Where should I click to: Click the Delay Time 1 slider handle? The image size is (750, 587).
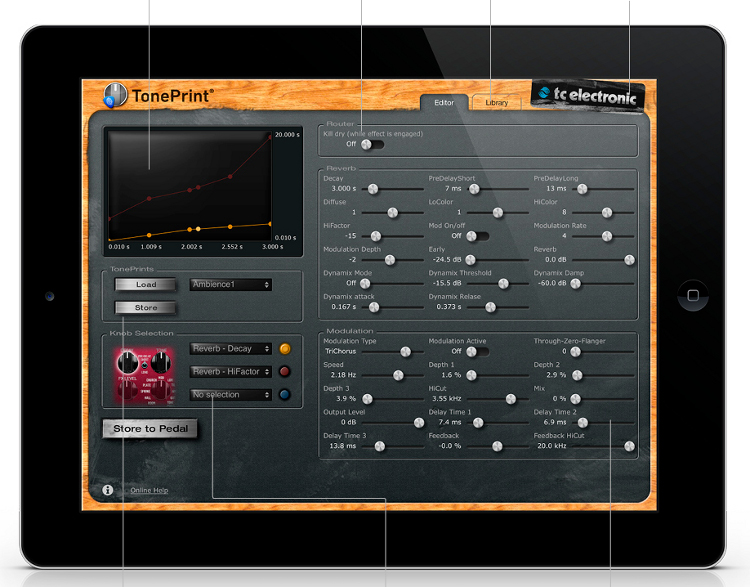pos(478,422)
